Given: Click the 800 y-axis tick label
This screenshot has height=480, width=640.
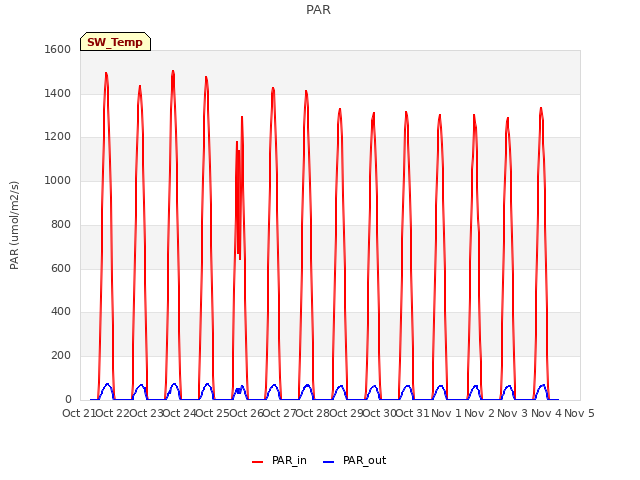Looking at the screenshot, I should tap(61, 224).
